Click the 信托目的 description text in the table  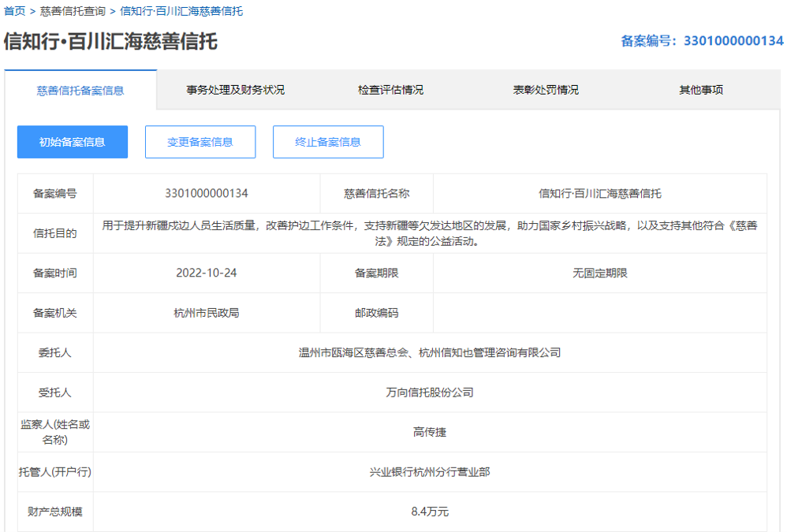(430, 233)
